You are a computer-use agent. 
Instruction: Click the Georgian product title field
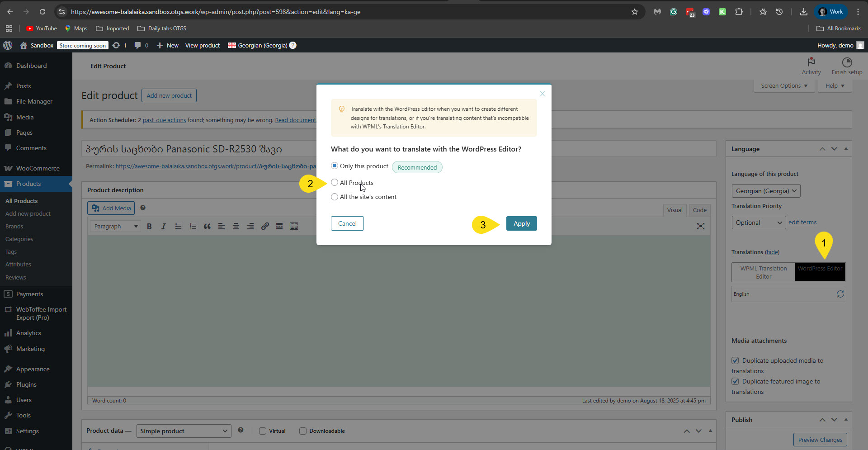point(199,149)
